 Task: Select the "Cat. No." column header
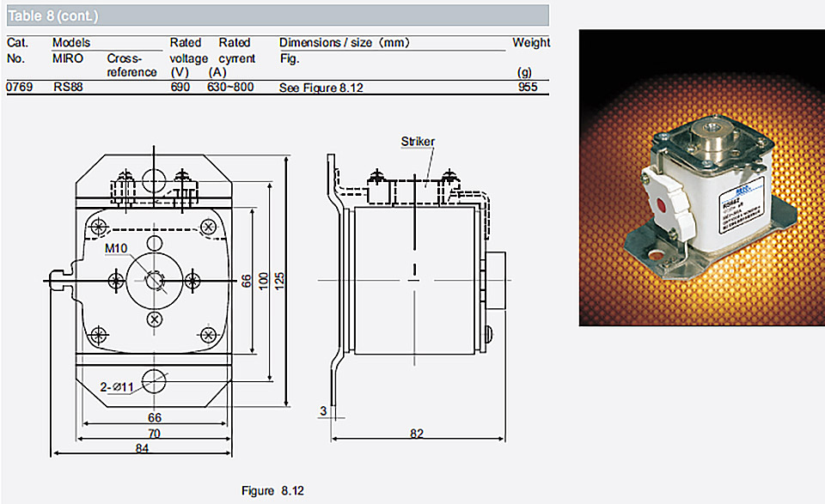17,51
